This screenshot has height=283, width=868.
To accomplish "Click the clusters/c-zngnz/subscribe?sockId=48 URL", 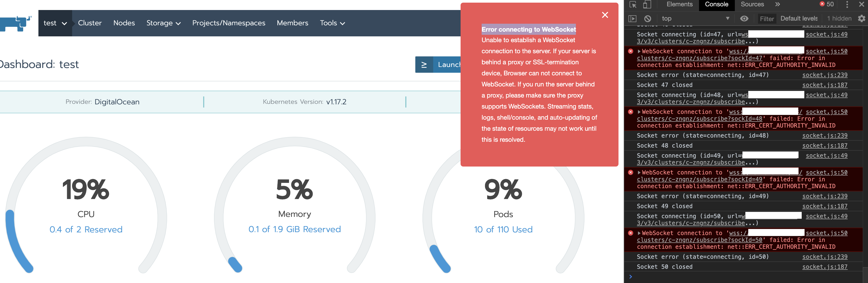I will point(700,119).
